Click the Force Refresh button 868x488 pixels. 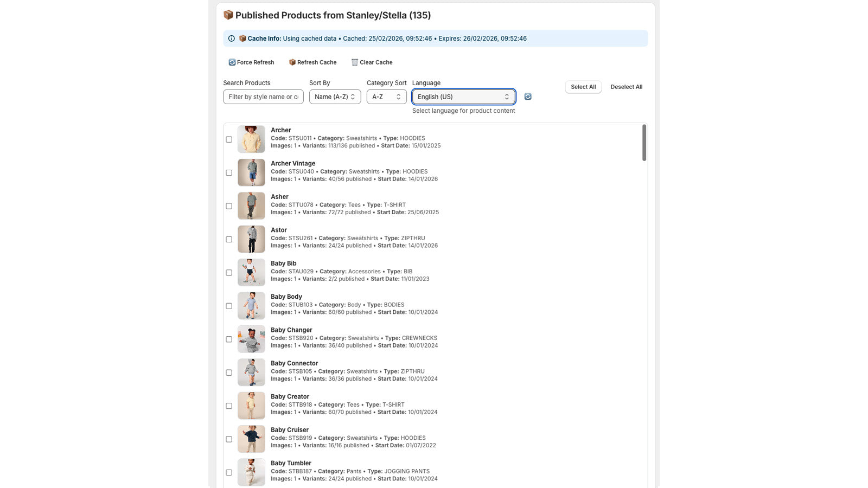[x=251, y=62]
